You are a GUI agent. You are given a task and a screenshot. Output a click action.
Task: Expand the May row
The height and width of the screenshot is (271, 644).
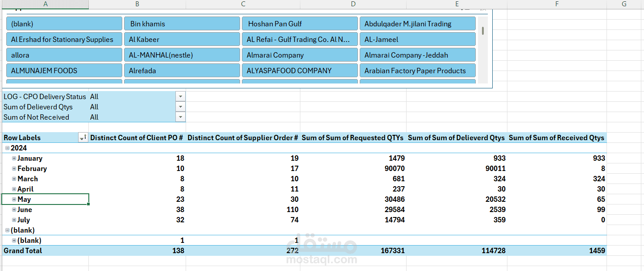coord(14,200)
